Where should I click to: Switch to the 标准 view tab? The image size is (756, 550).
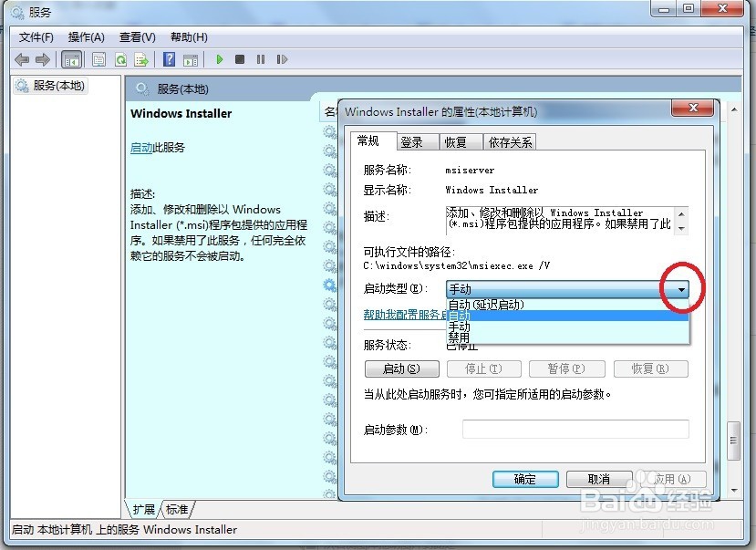(x=177, y=509)
